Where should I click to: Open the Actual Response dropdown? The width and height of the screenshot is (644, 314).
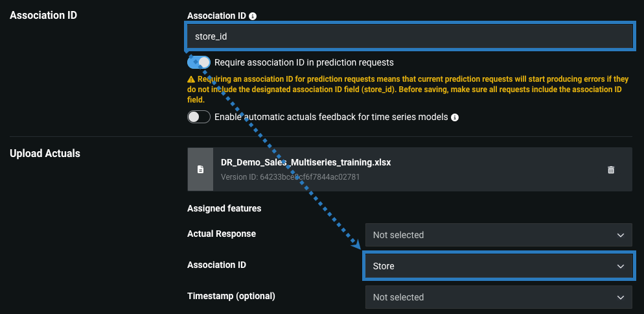(498, 235)
